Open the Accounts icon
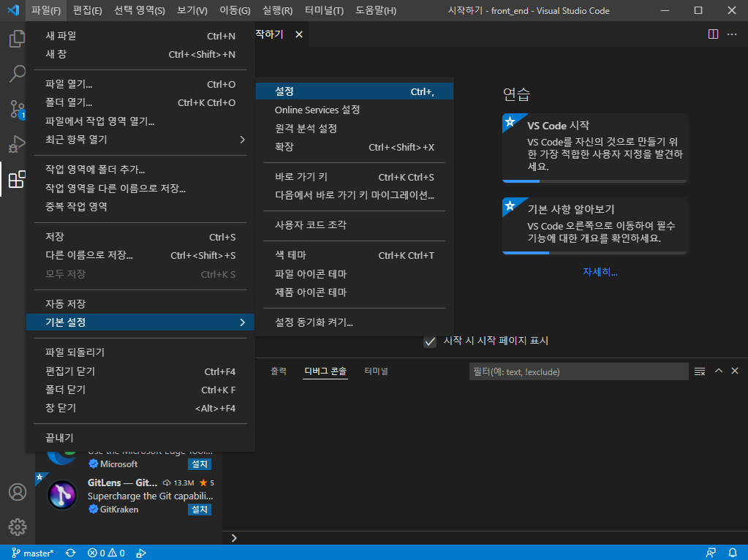This screenshot has height=560, width=748. coord(17,492)
